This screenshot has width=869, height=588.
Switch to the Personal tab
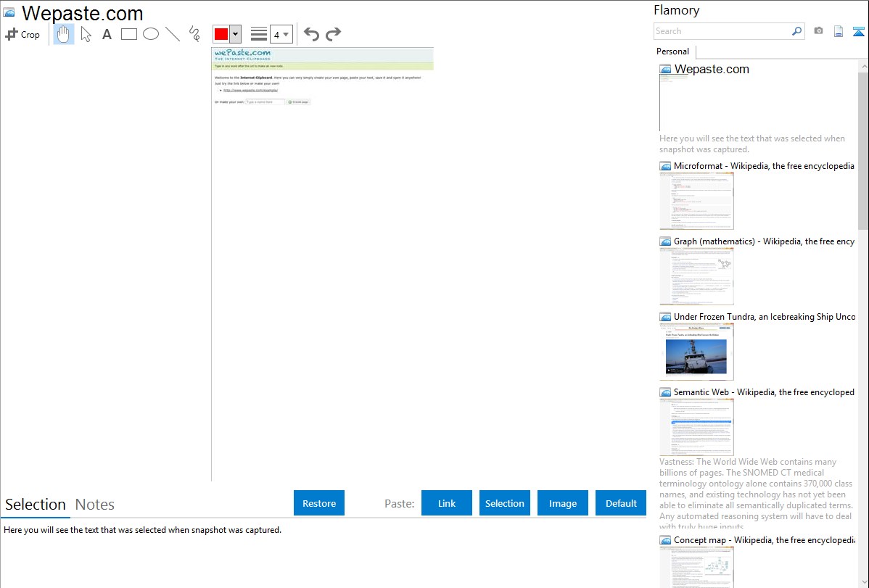[x=673, y=51]
